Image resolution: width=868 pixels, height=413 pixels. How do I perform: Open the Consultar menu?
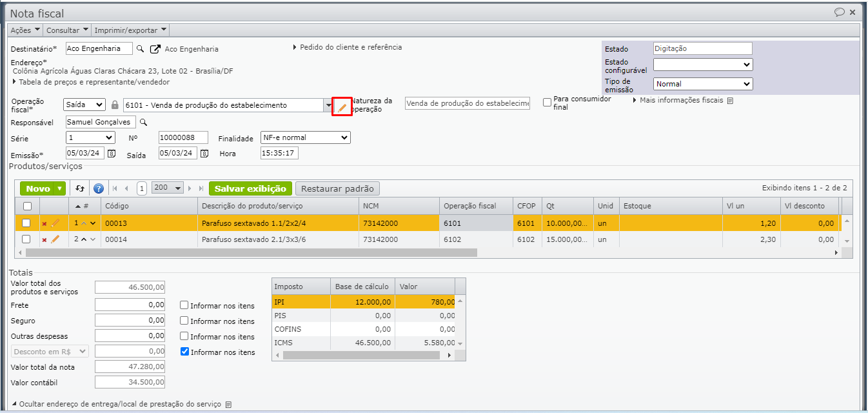(67, 30)
